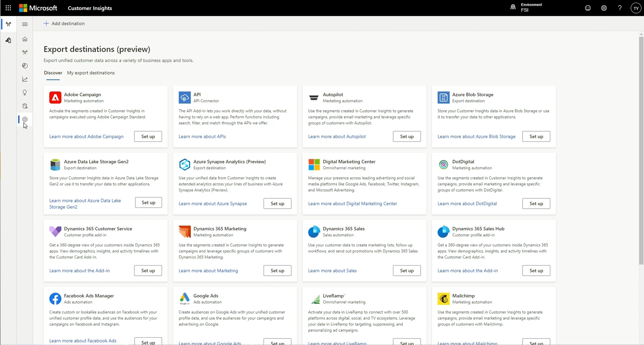Open Data database icon in sidebar
The height and width of the screenshot is (345, 644).
pos(25,106)
